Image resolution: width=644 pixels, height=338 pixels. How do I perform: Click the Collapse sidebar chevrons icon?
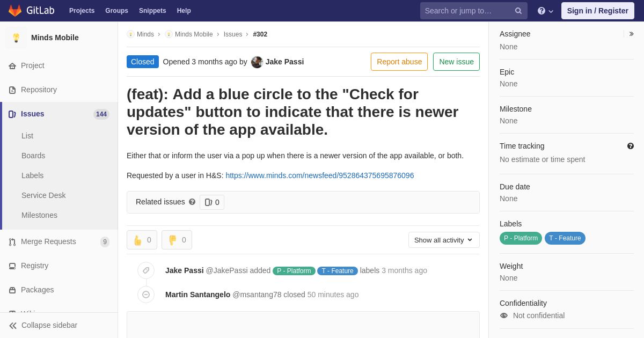(x=13, y=326)
